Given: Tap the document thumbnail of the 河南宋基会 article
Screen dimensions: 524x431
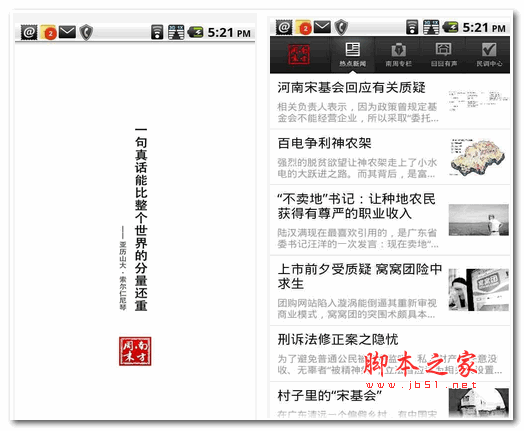Looking at the screenshot, I should pyautogui.click(x=479, y=100).
